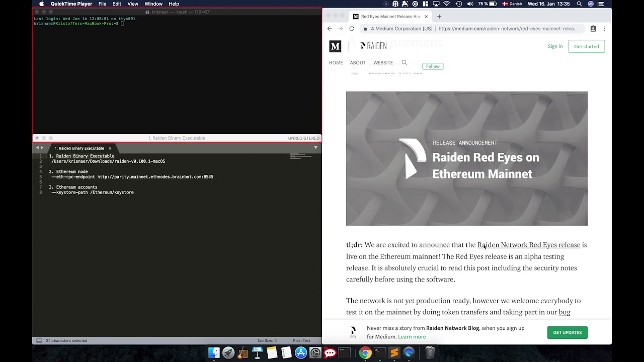Screen dimensions: 644x362
Task: Click the Chrome address bar URL
Action: click(508, 29)
